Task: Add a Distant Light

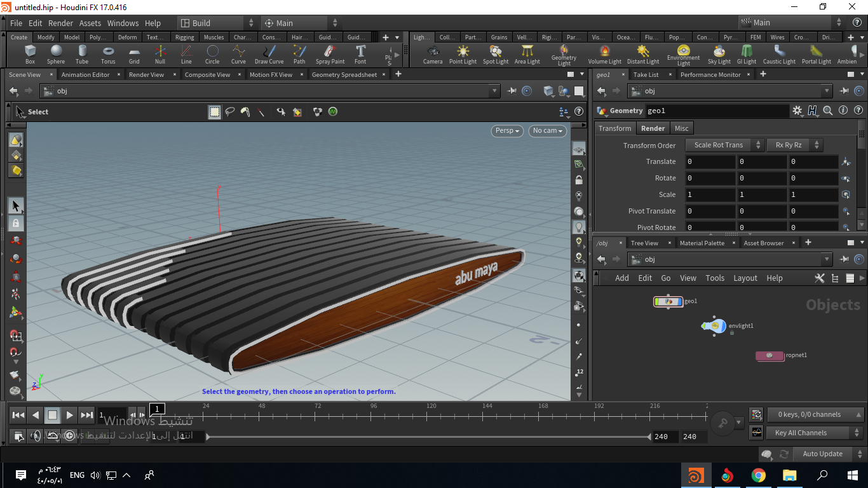Action: pyautogui.click(x=643, y=54)
